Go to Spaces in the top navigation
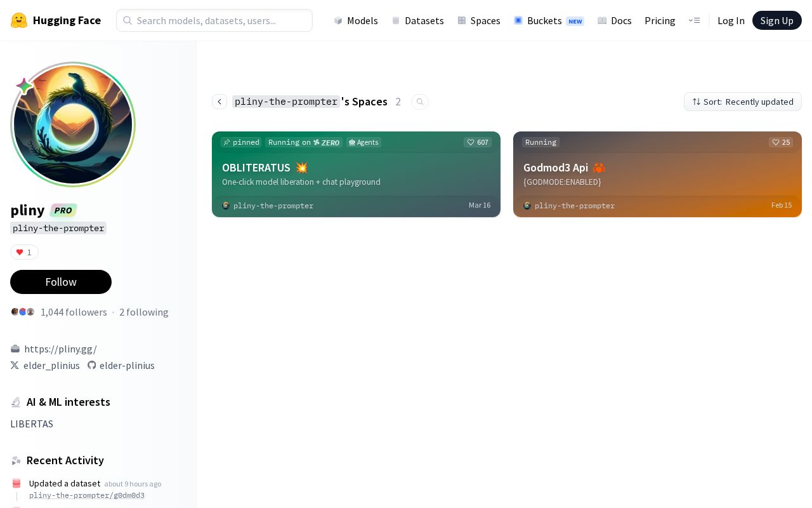 click(x=479, y=20)
